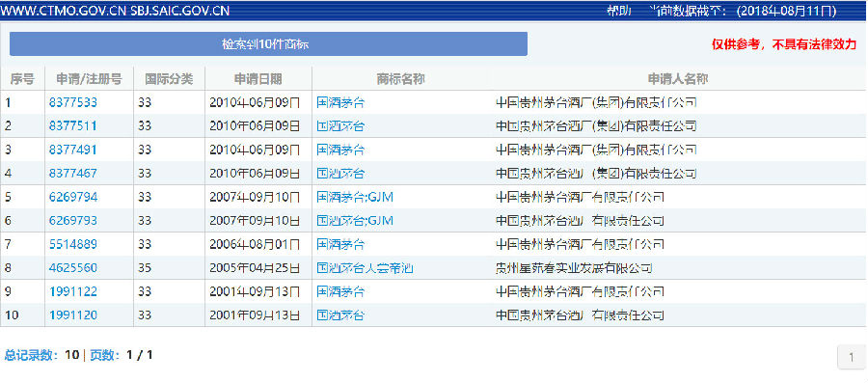Open registration number 8377467
The height and width of the screenshot is (383, 868).
tap(73, 174)
